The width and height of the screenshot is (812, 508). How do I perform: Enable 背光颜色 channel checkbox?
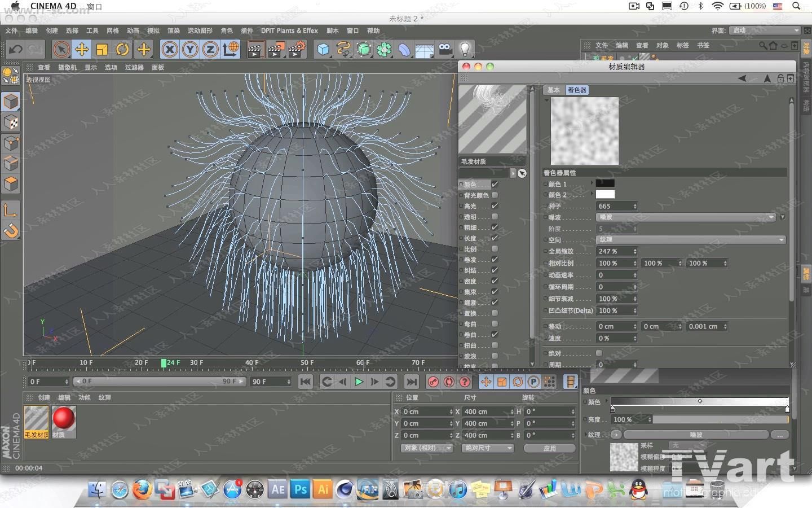point(495,195)
